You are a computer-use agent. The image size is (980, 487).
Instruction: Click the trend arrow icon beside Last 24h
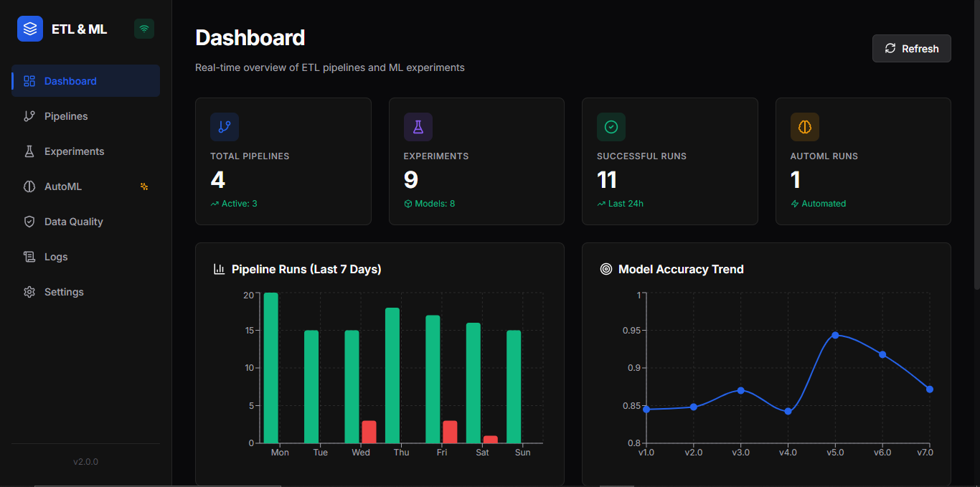point(601,204)
